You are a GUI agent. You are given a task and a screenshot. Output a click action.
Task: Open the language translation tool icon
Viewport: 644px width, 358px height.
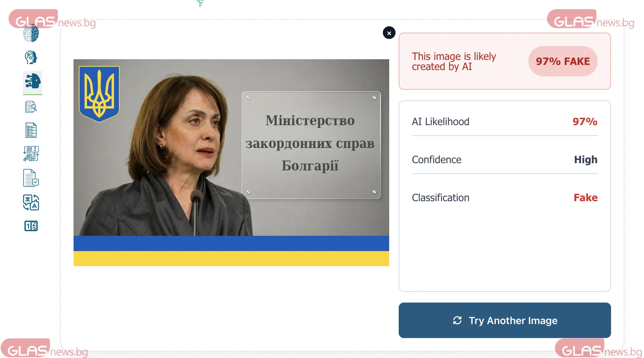pos(31,202)
